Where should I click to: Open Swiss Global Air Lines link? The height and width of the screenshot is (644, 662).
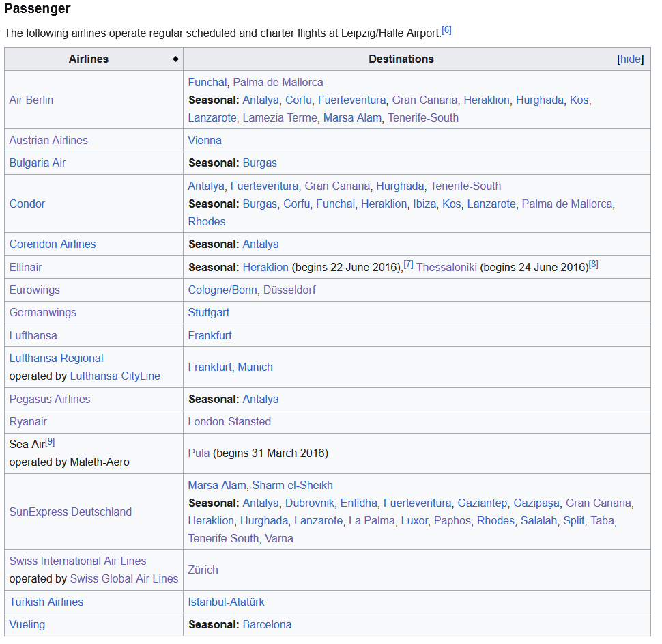click(124, 578)
